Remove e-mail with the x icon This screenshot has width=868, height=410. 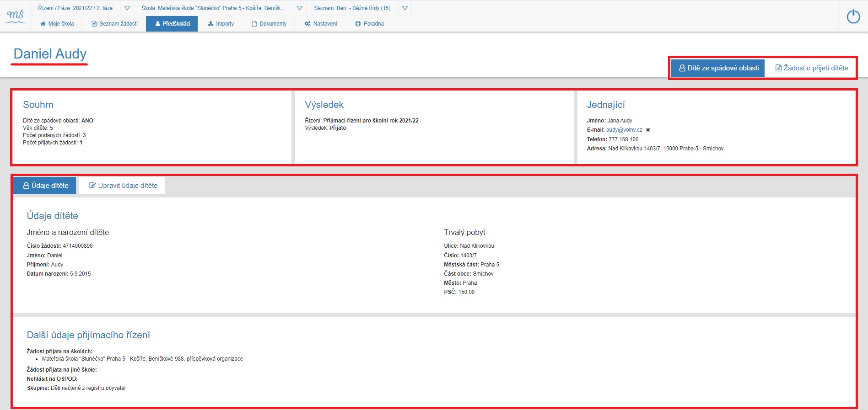click(648, 130)
